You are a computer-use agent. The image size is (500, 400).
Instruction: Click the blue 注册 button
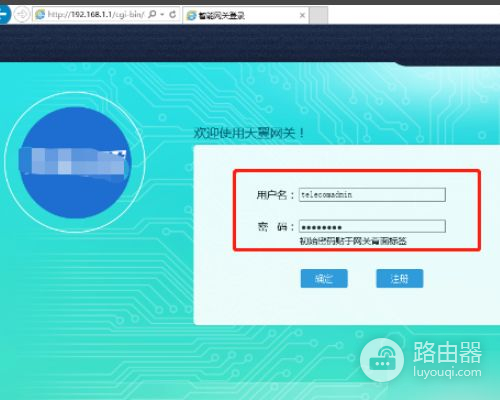click(x=400, y=278)
